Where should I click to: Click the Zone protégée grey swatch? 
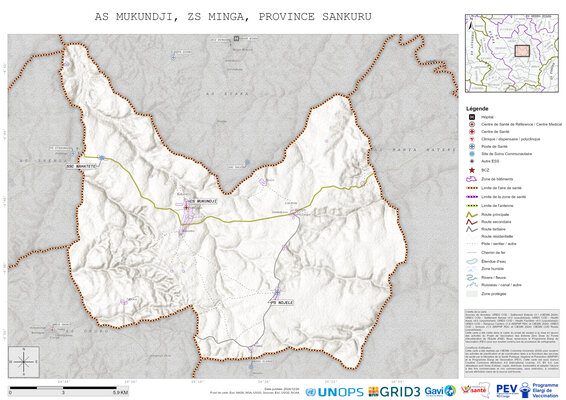click(x=471, y=294)
